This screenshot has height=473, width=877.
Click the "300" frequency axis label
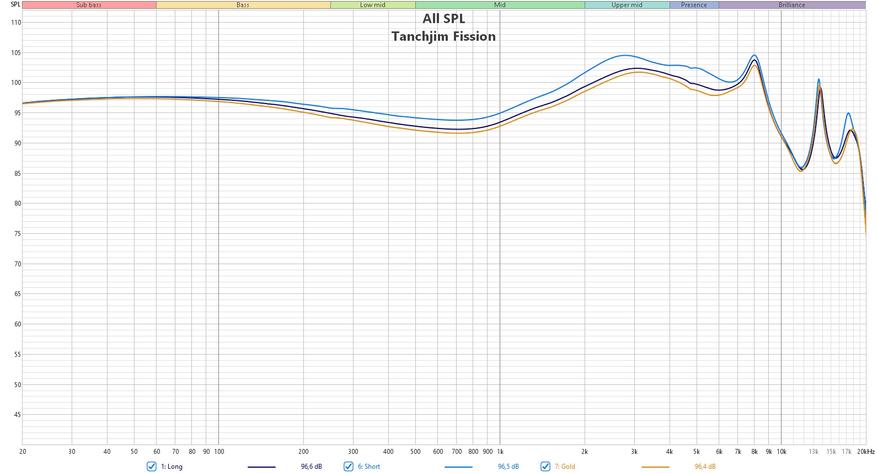click(x=353, y=452)
